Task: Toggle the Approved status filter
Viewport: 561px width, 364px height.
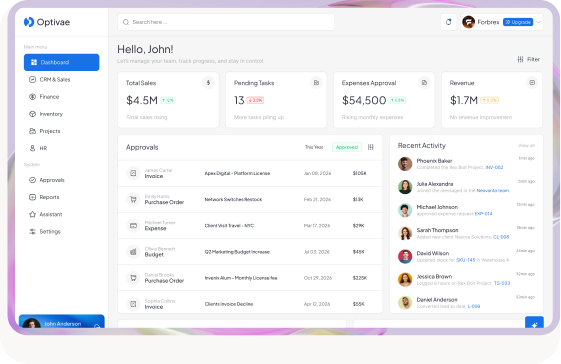Action: pyautogui.click(x=347, y=147)
